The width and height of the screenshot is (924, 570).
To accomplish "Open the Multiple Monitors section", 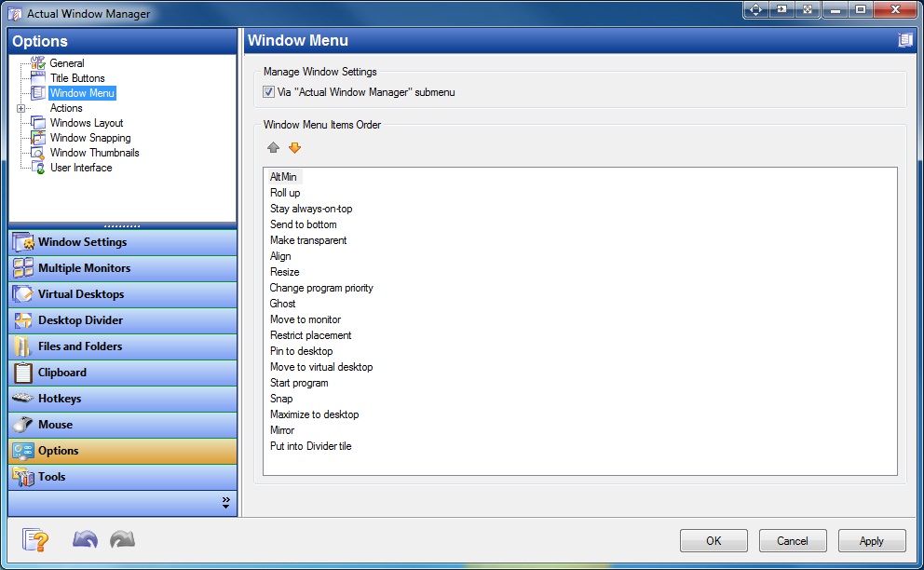I will point(123,268).
